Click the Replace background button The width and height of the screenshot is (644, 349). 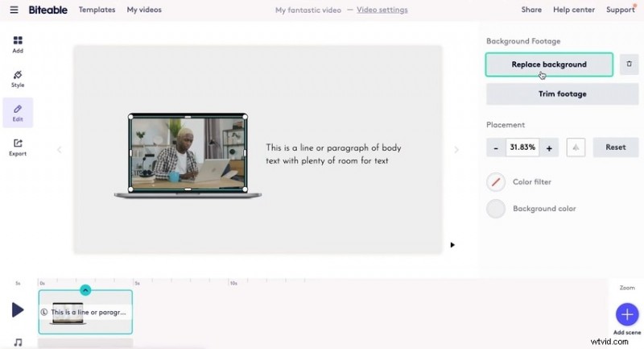click(549, 64)
